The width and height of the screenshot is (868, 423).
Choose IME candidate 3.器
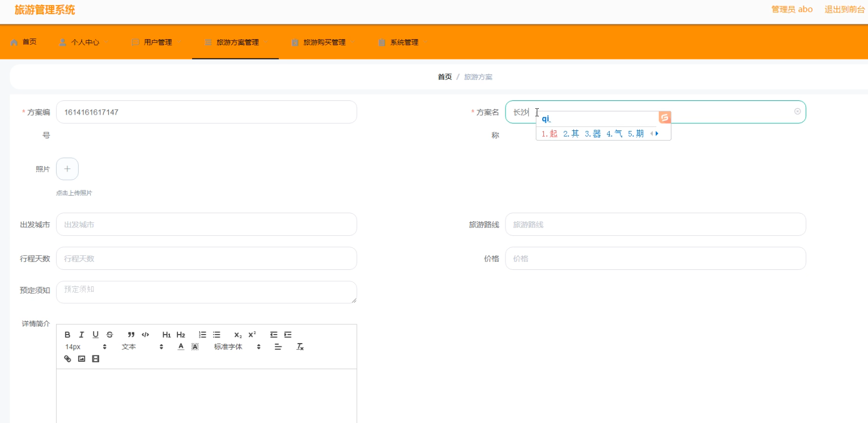coord(593,134)
